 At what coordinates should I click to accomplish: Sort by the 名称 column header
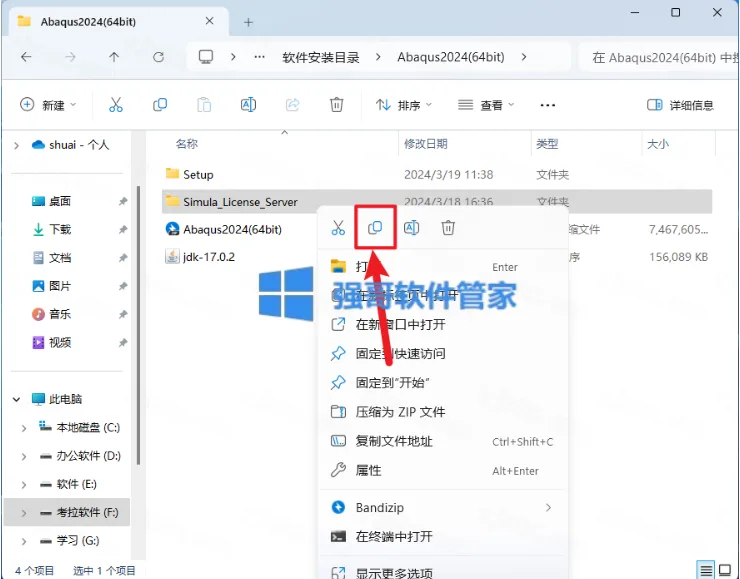(x=186, y=144)
